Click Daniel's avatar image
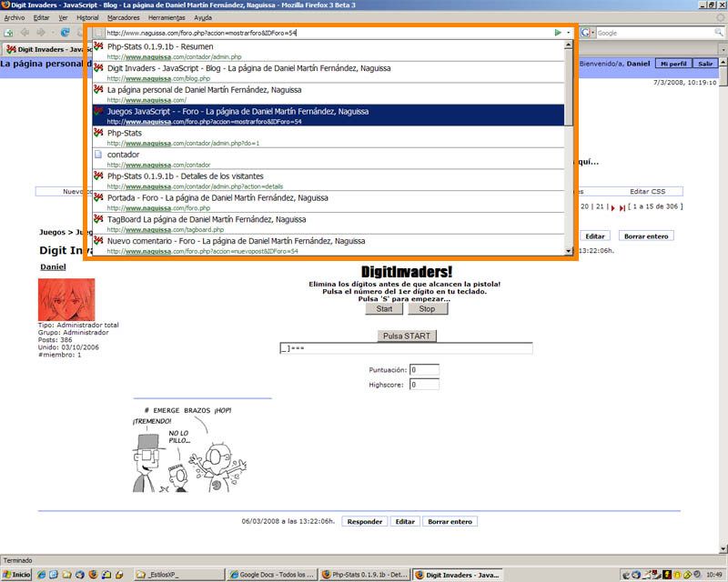The height and width of the screenshot is (582, 728). pyautogui.click(x=66, y=299)
